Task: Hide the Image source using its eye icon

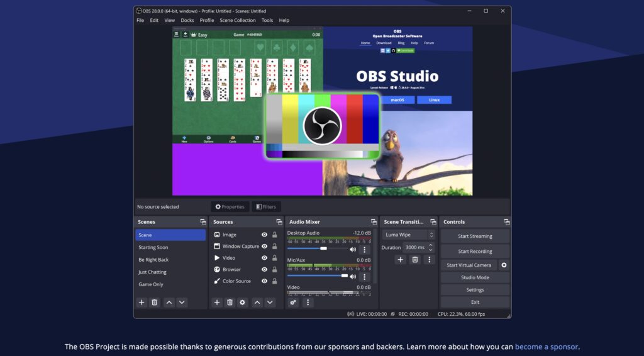Action: (x=264, y=235)
